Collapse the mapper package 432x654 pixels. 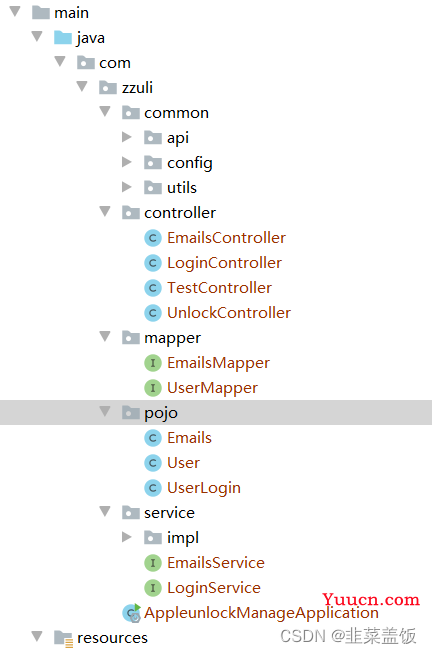click(x=105, y=336)
